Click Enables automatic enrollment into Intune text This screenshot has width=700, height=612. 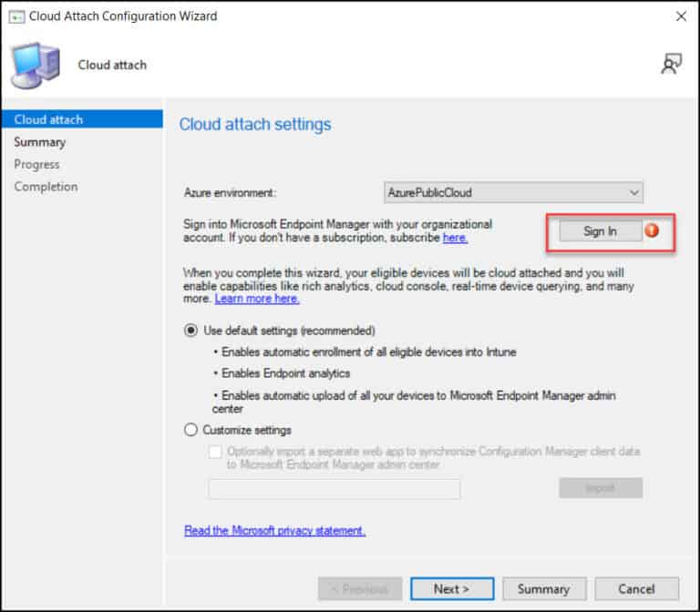click(x=369, y=352)
